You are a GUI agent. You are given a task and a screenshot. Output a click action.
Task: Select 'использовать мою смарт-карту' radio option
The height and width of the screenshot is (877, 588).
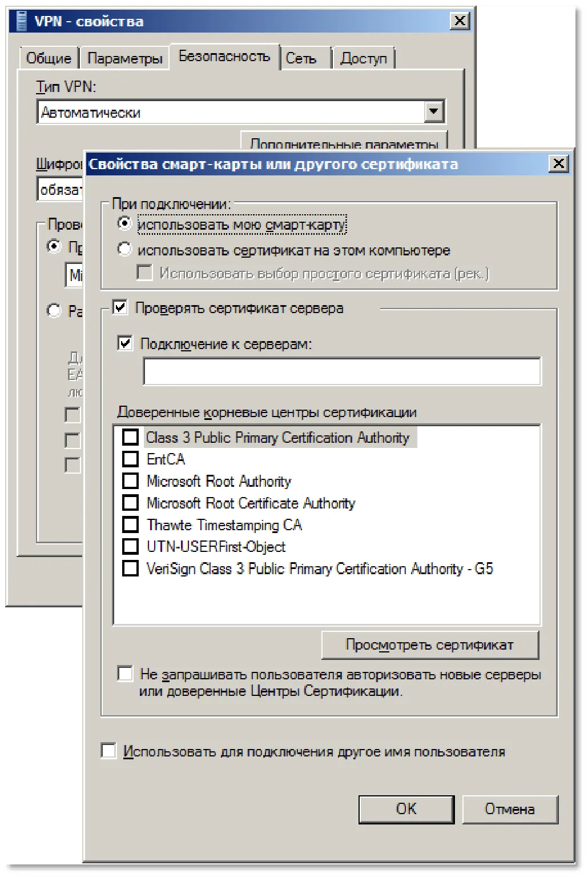124,223
